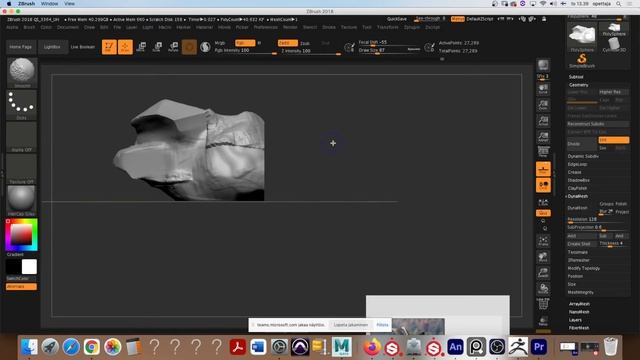Click the Divide button
The height and width of the screenshot is (360, 640).
point(582,144)
